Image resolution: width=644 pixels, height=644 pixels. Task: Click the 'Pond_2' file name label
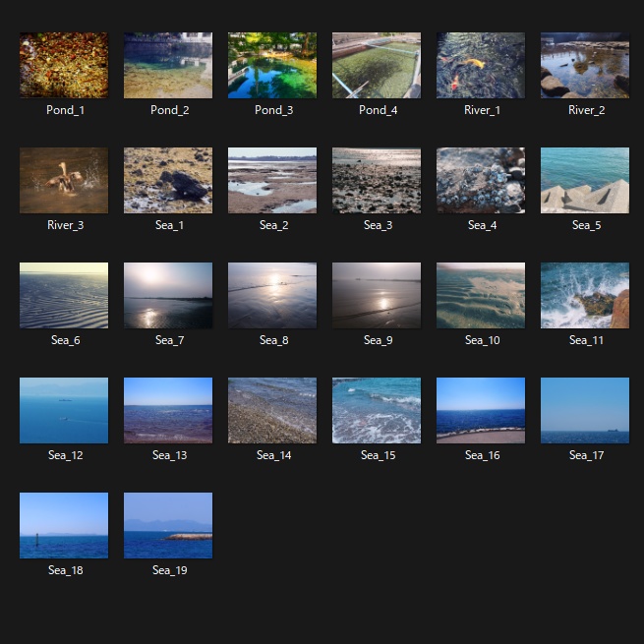click(170, 110)
